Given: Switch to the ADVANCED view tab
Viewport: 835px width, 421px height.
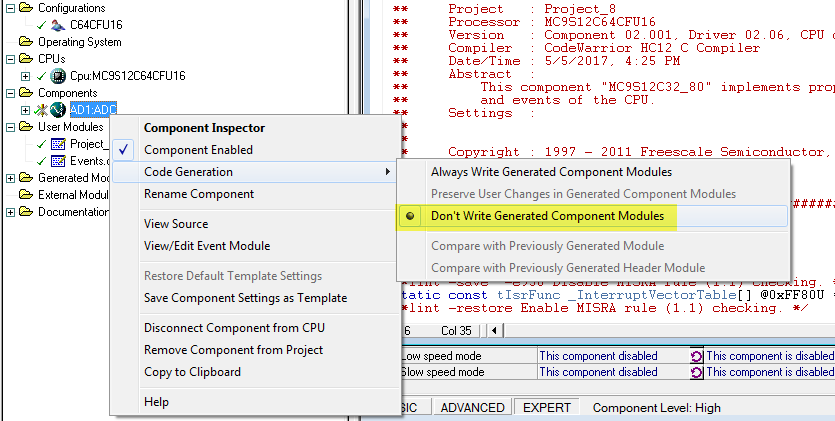Looking at the screenshot, I should click(x=473, y=408).
